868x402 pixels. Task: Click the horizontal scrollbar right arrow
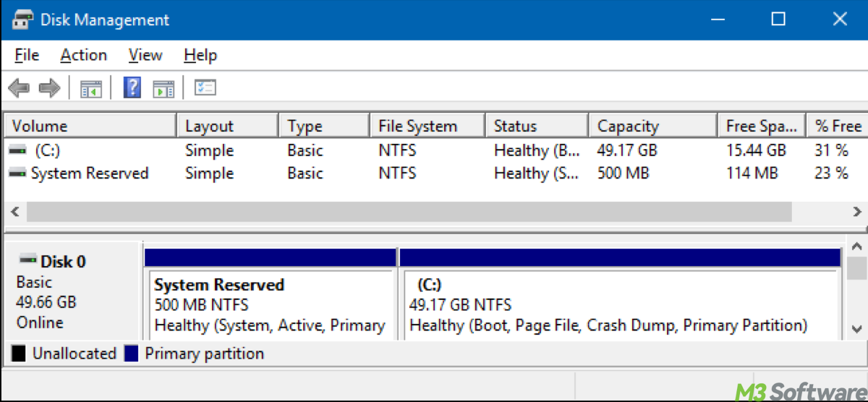tap(856, 212)
